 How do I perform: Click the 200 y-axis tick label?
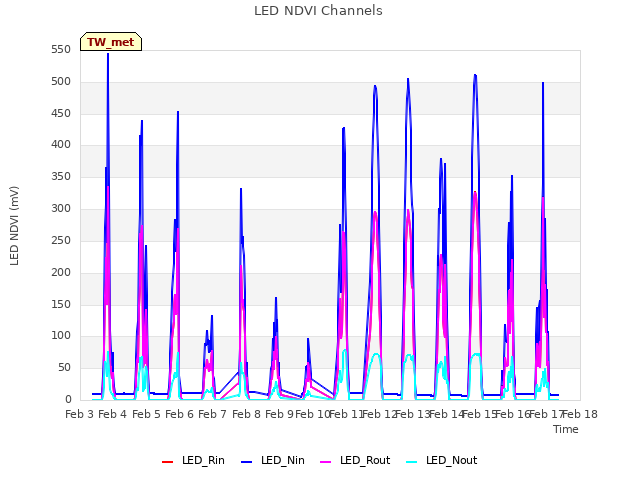coord(61,272)
